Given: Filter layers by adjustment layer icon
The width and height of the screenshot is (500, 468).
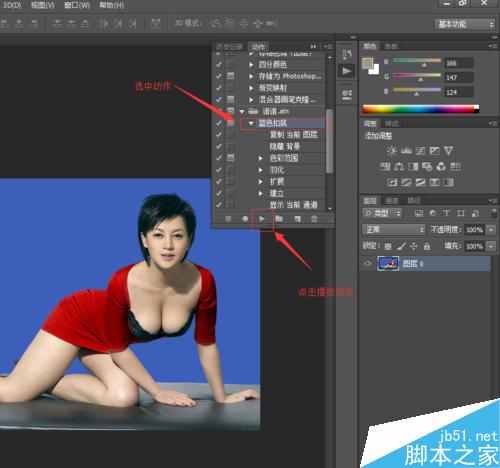Looking at the screenshot, I should click(433, 213).
